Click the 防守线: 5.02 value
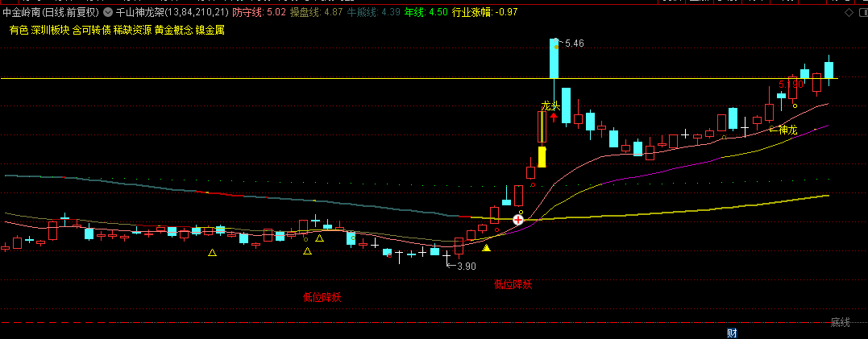The width and height of the screenshot is (868, 339). point(259,12)
